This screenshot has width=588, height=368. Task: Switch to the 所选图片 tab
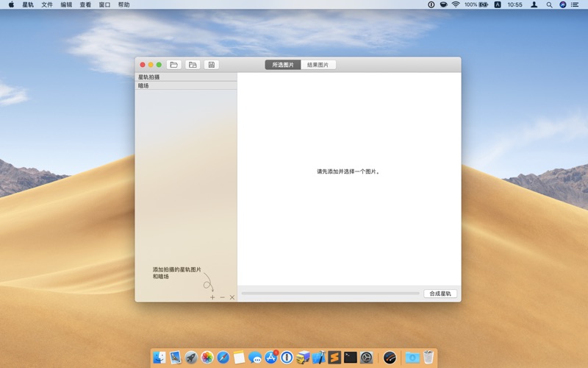[x=283, y=65]
